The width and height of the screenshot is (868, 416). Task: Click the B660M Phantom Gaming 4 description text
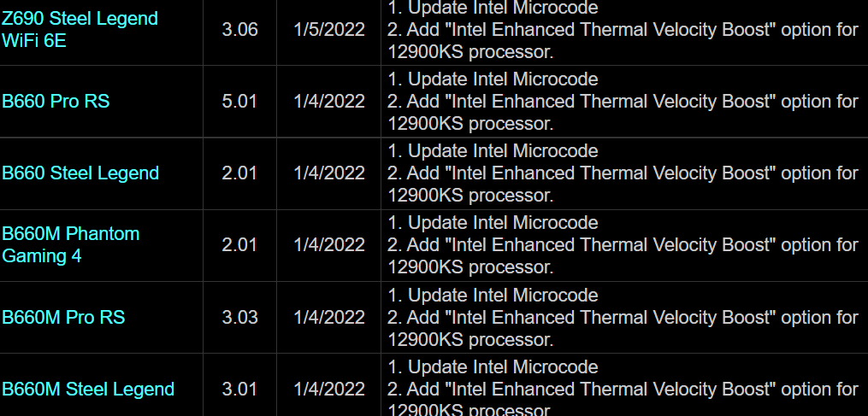click(623, 244)
